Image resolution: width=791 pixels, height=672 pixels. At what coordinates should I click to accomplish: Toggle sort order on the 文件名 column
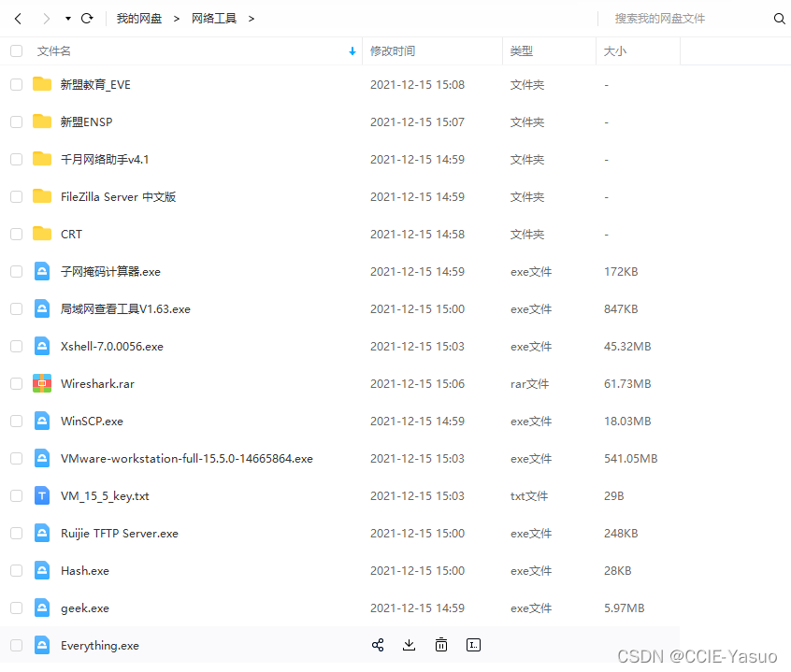point(352,50)
